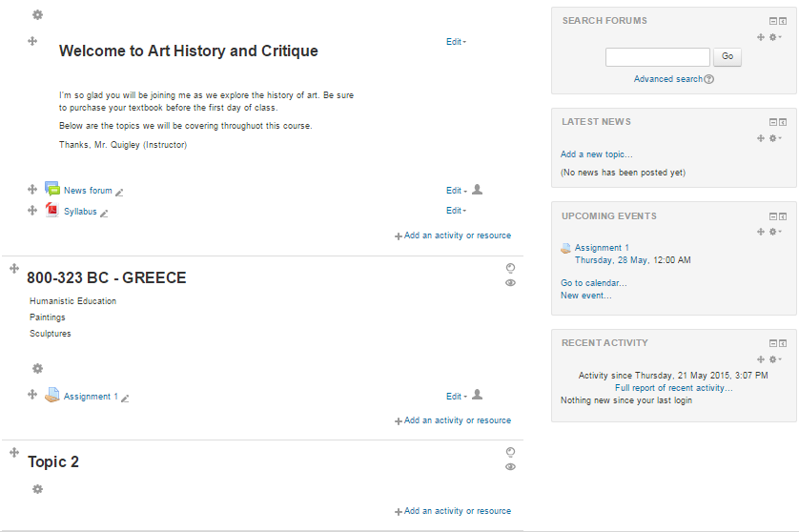Click the forum search text field

click(x=657, y=57)
